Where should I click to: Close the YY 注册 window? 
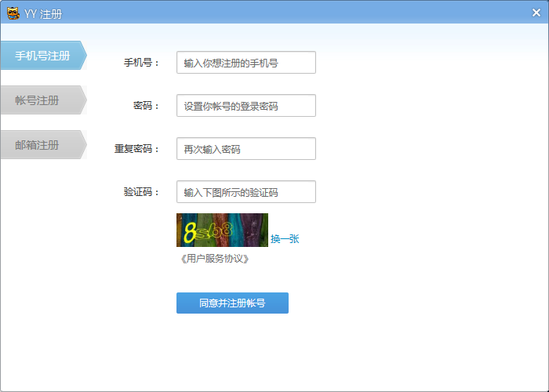pos(536,13)
